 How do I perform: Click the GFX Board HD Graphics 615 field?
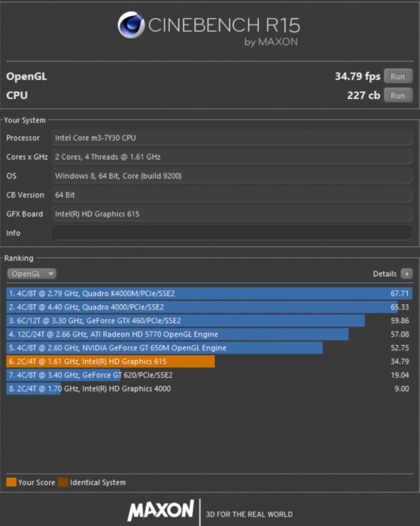pos(232,213)
